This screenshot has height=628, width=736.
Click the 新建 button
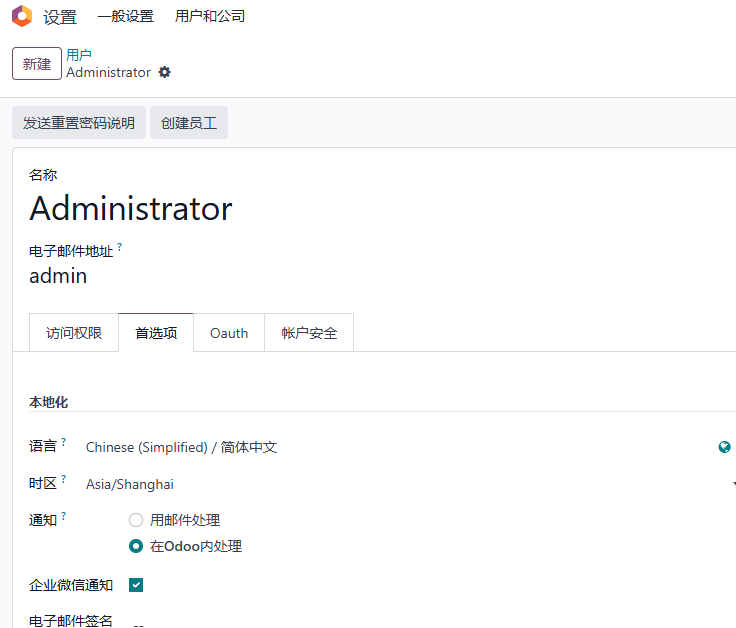click(x=37, y=63)
